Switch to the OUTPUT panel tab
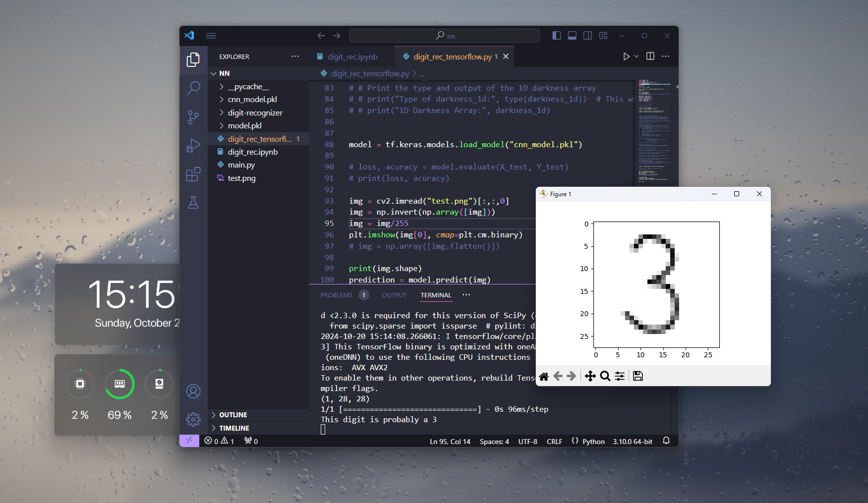The width and height of the screenshot is (868, 503). click(x=394, y=295)
